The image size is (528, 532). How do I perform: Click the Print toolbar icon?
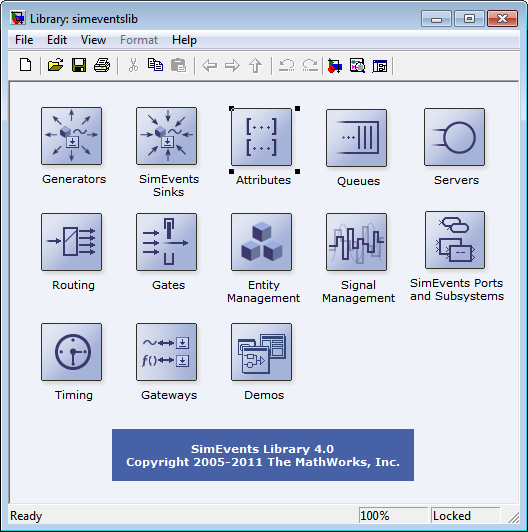tap(102, 65)
